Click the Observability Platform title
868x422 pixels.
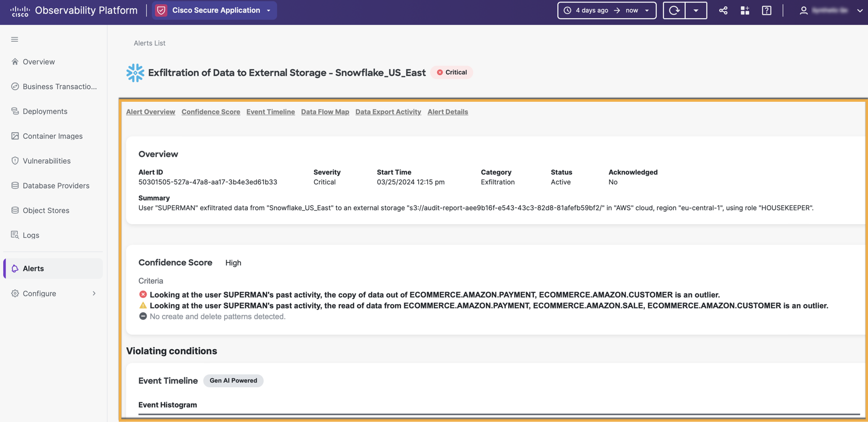86,10
